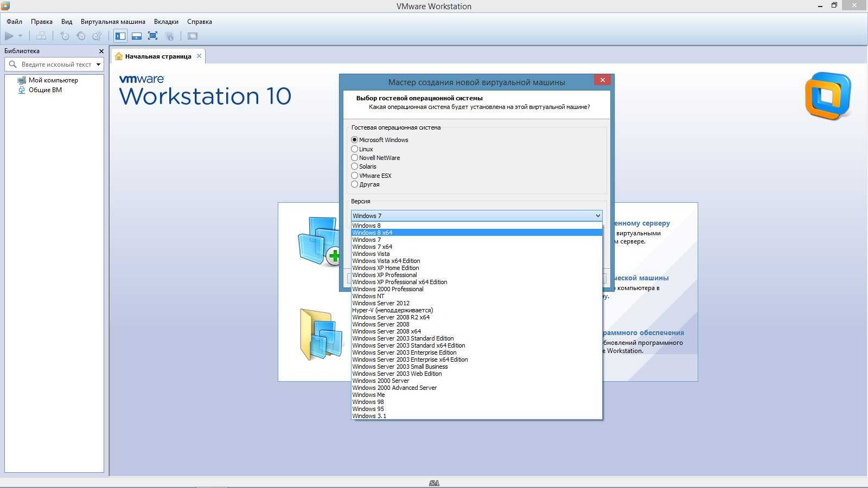
Task: Toggle the thumbnail bar toolbar icon
Action: 137,36
